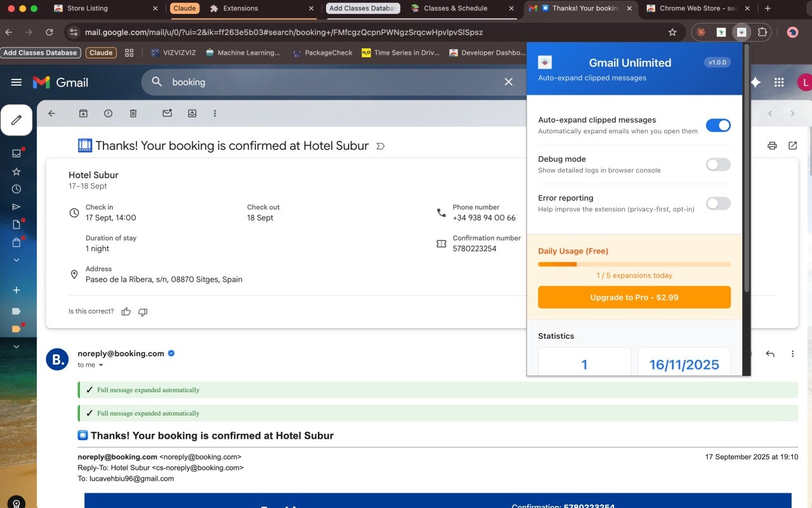Expand recipient details next to 'to me'
The width and height of the screenshot is (812, 508).
tap(101, 365)
